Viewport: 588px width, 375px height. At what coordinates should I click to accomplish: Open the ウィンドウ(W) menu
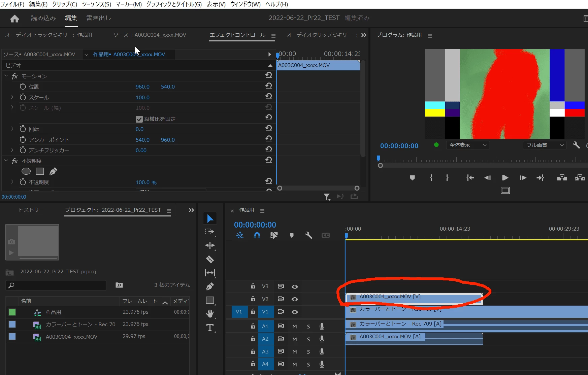tap(246, 4)
